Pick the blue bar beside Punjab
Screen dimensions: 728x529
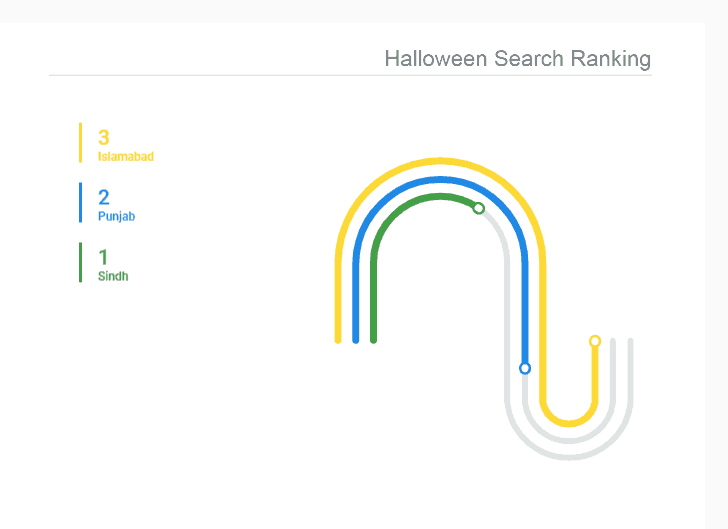(80, 202)
